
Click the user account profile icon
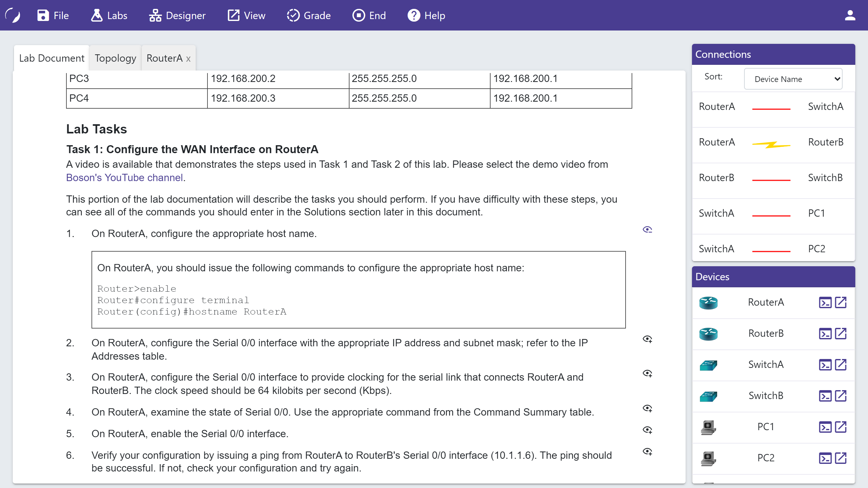tap(850, 15)
